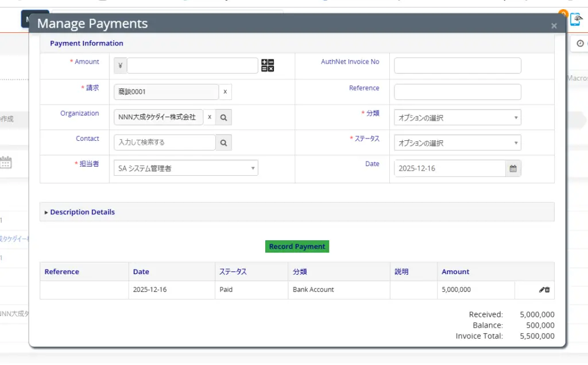Focus the AuthNet Invoice No field
Screen dimensions: 588x365
(457, 66)
